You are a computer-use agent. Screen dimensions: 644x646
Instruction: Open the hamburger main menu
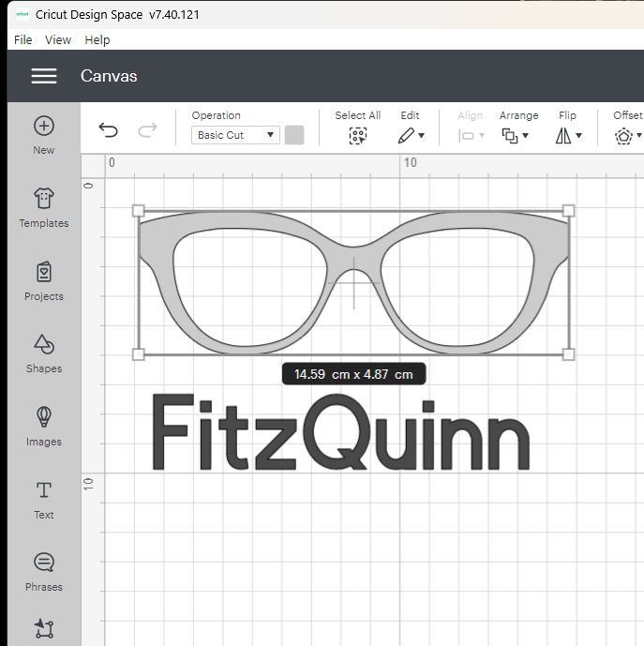point(44,76)
